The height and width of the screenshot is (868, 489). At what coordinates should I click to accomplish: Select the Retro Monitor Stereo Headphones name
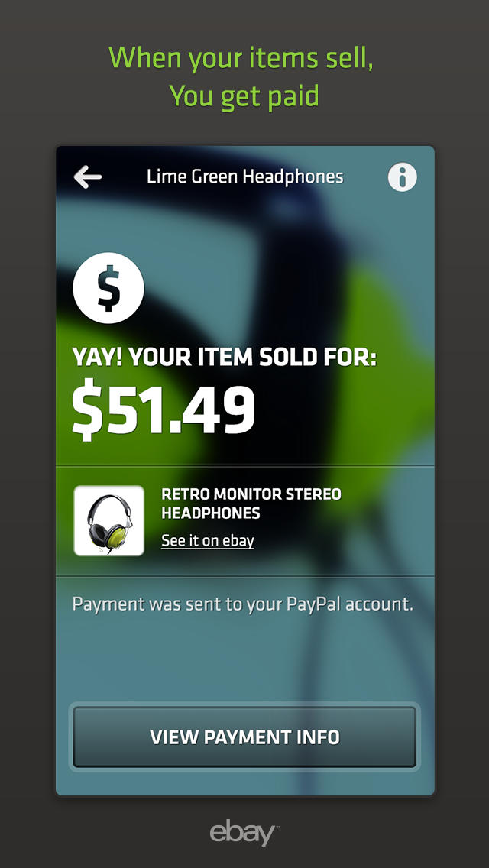pyautogui.click(x=251, y=504)
